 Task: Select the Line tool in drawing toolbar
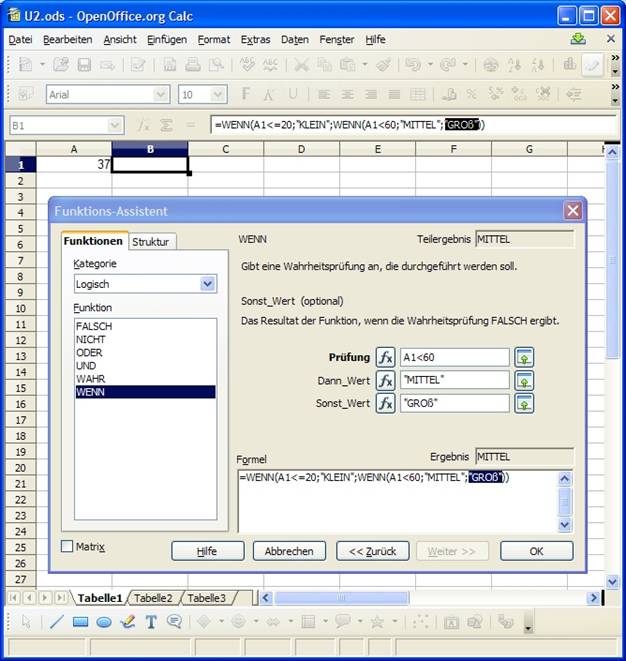coord(57,621)
